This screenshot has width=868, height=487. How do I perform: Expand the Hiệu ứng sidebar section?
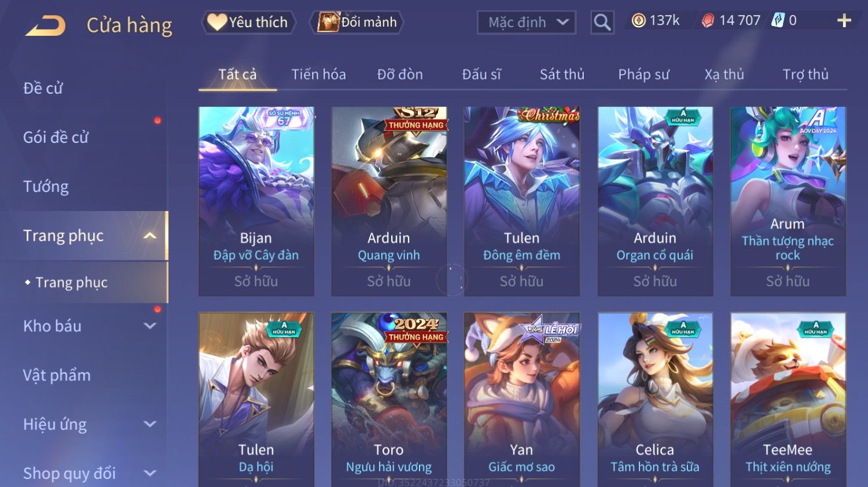point(150,424)
